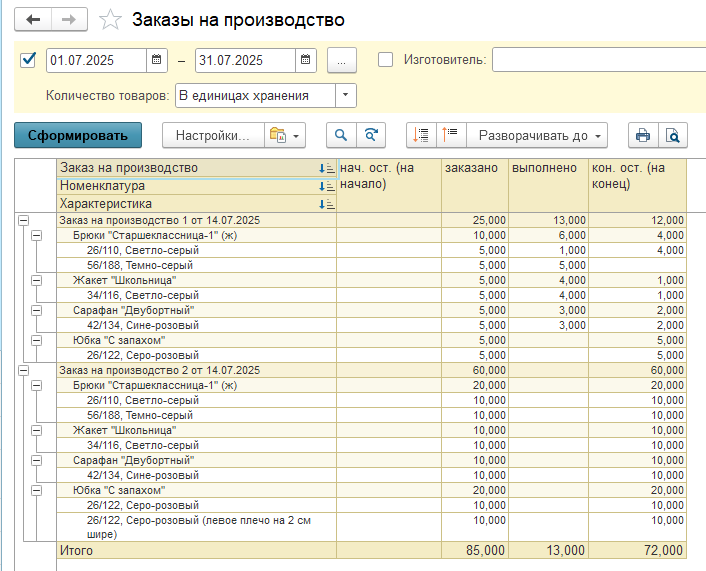Select row 'Заказ на производство 2 от 14.07.2025'
This screenshot has width=706, height=571.
pyautogui.click(x=196, y=370)
